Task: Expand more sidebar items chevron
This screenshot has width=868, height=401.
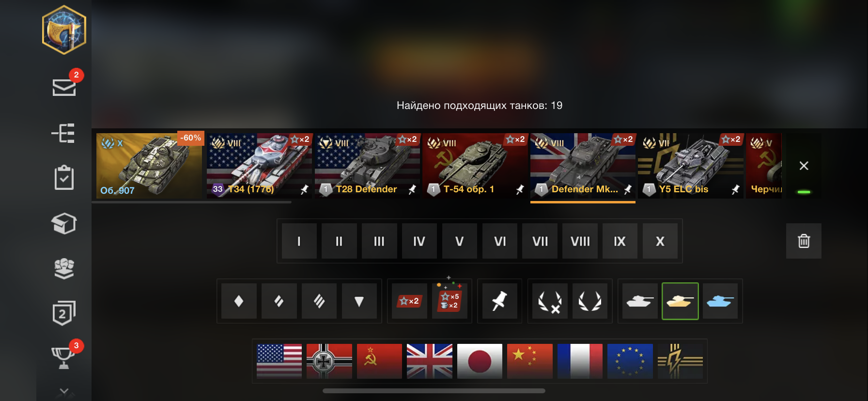Action: 64,391
